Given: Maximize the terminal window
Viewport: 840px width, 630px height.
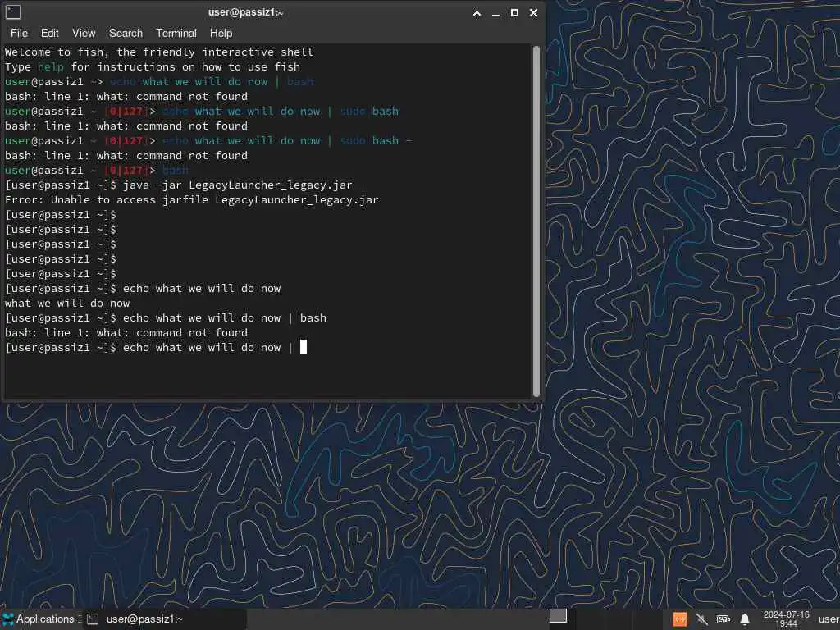Looking at the screenshot, I should (x=514, y=13).
